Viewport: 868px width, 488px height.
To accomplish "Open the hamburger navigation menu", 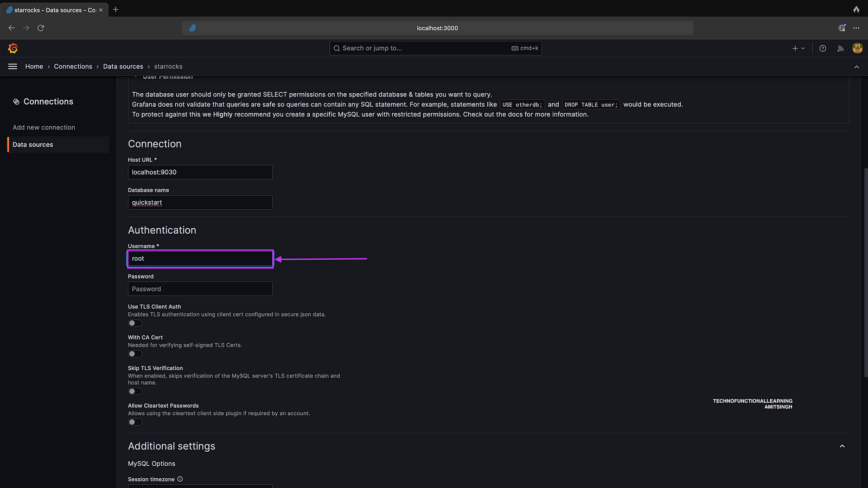I will pyautogui.click(x=12, y=67).
